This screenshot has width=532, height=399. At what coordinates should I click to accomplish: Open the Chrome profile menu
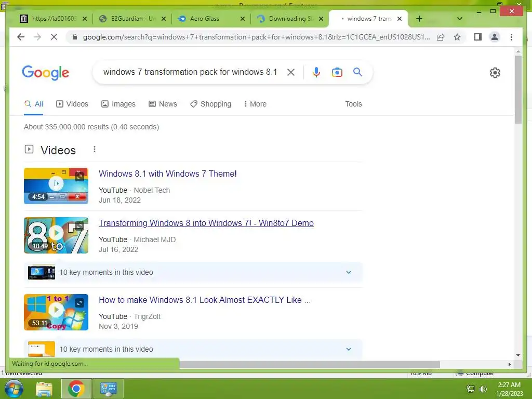coord(495,37)
